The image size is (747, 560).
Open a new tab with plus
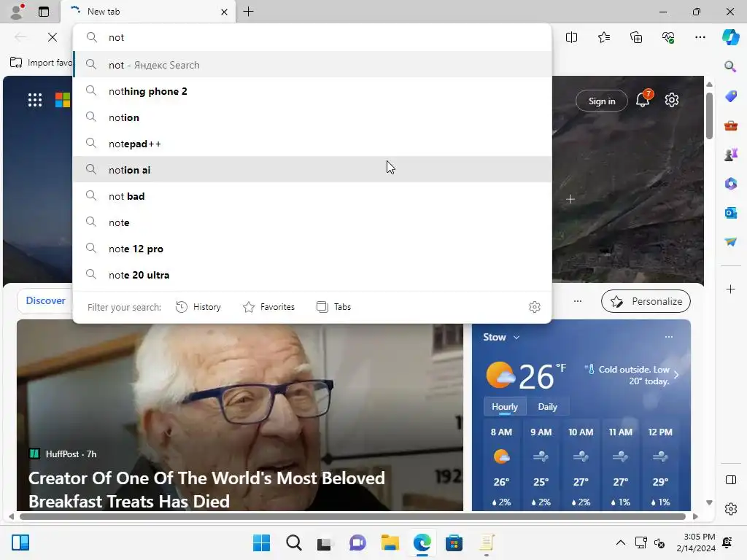248,12
